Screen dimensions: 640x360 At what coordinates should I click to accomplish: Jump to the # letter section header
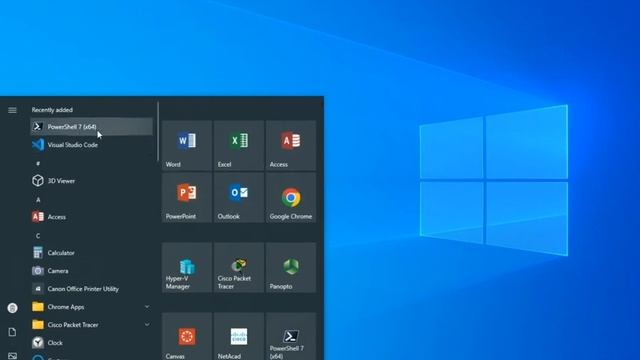click(x=38, y=163)
